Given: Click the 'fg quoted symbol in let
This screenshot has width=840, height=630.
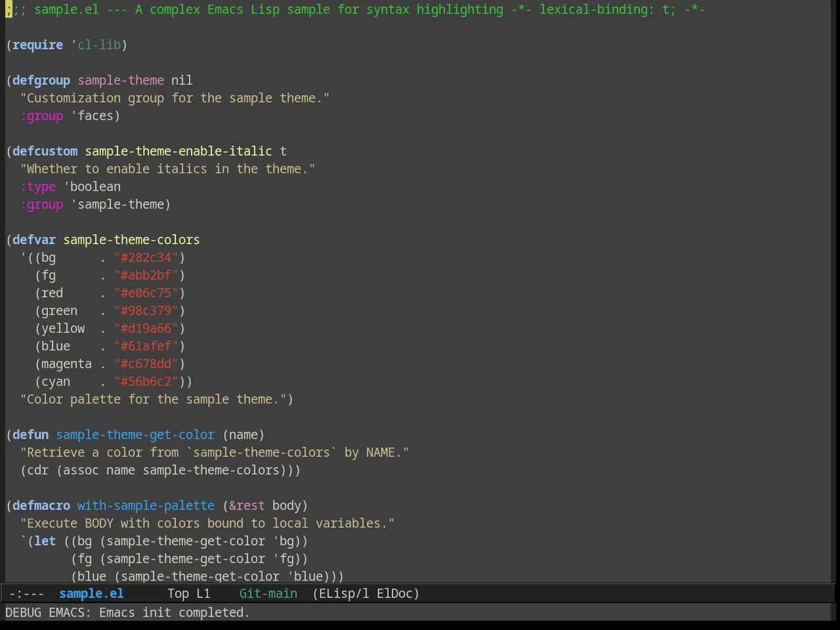Looking at the screenshot, I should (283, 558).
